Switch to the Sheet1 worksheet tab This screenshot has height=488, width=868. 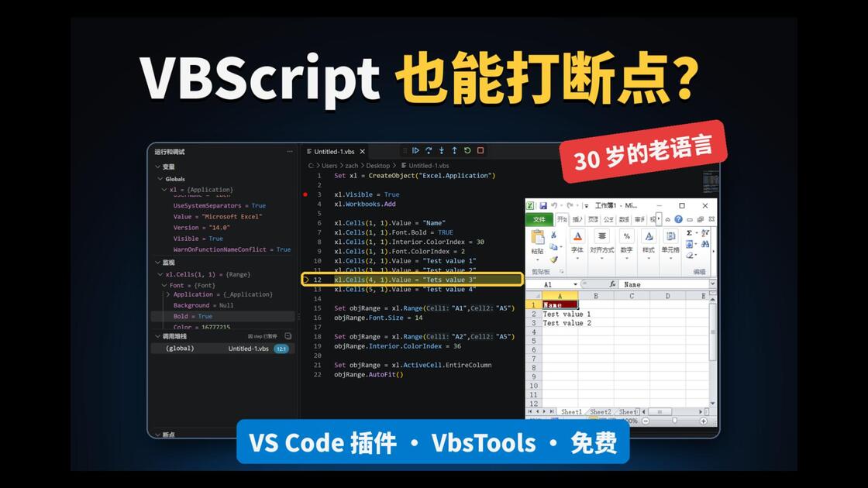point(571,412)
